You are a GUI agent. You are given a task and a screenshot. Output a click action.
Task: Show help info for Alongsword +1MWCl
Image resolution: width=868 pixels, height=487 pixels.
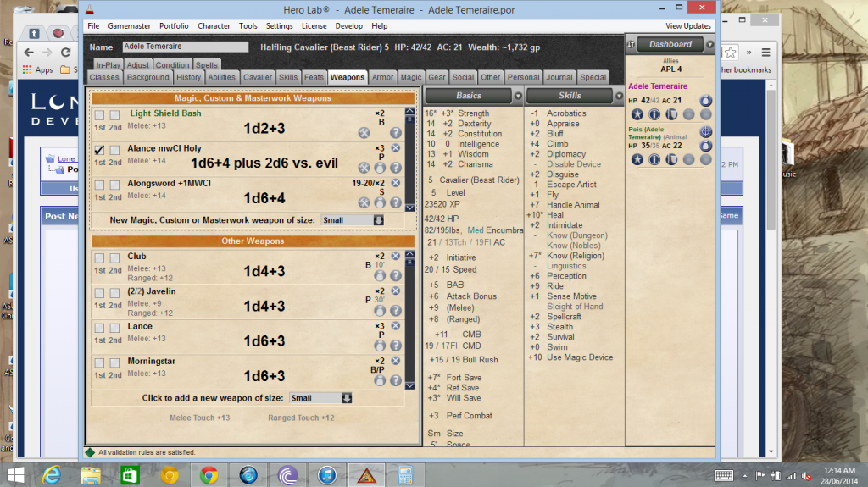[395, 202]
